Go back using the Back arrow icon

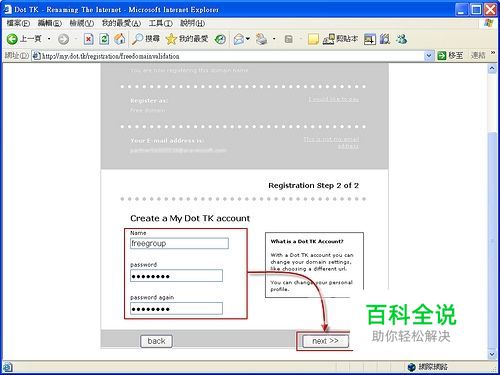coord(12,39)
